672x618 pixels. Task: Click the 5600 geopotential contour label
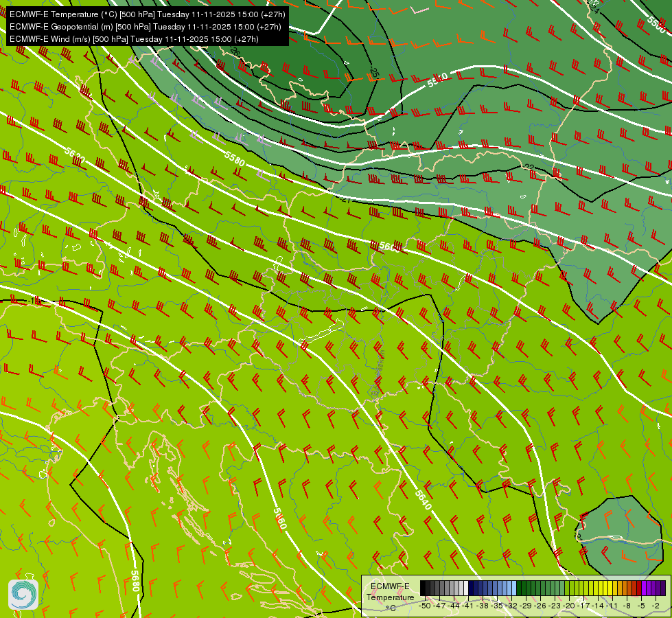pyautogui.click(x=390, y=247)
